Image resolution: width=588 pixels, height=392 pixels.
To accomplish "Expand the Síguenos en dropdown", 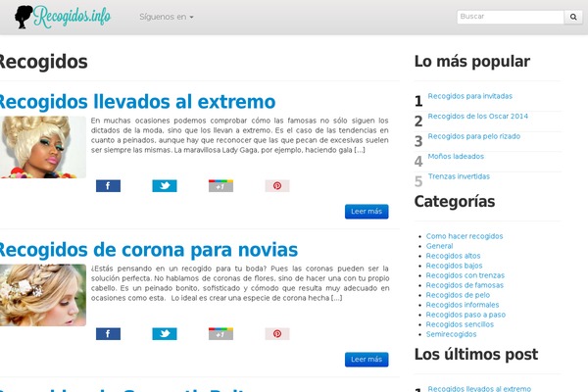I will (167, 17).
